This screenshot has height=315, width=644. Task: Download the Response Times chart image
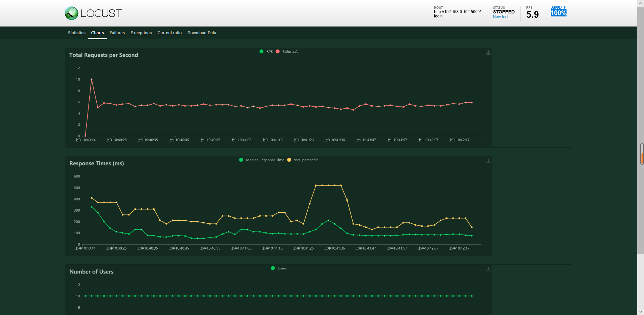(x=488, y=161)
